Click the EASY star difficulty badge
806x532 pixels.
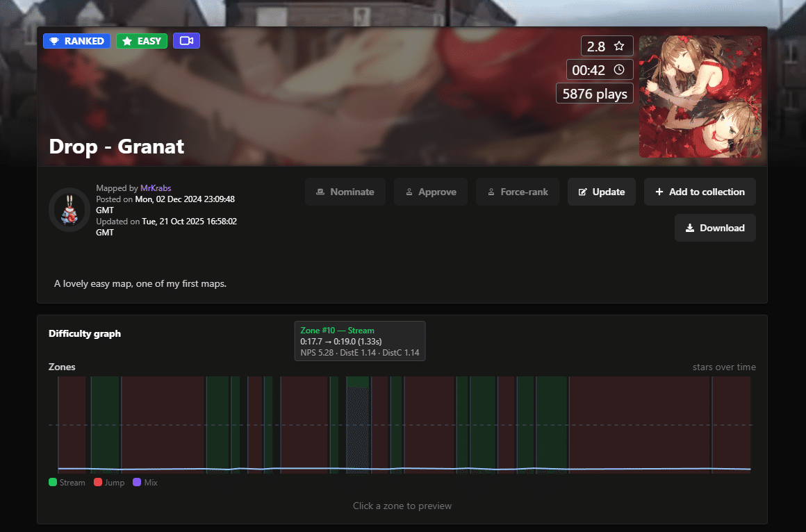142,41
